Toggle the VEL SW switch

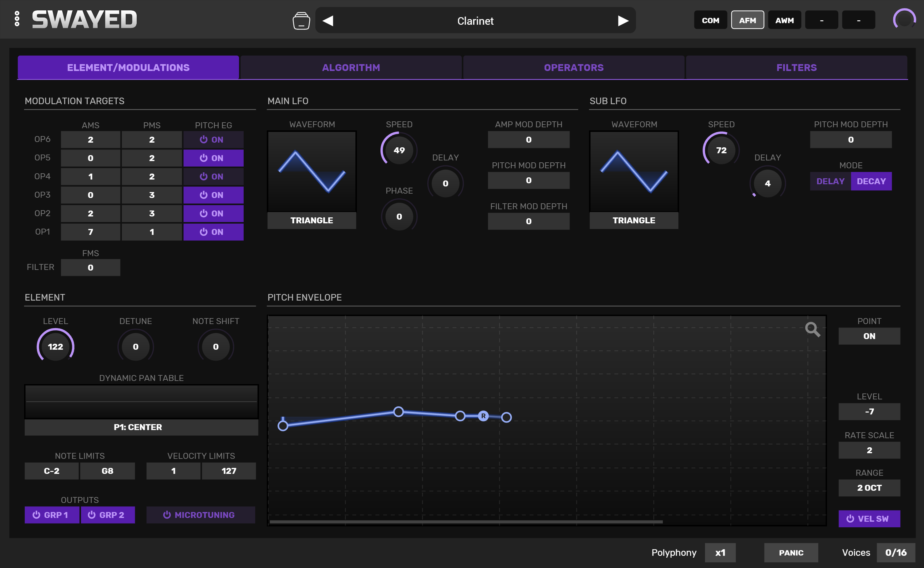869,518
